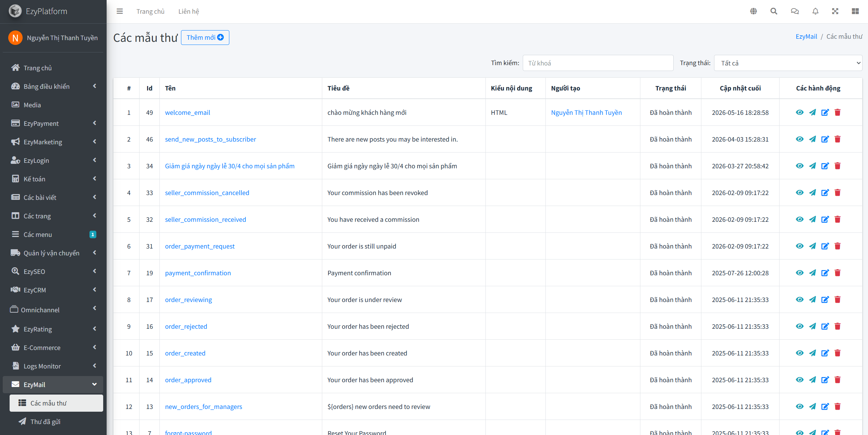868x435 pixels.
Task: Open creator Nguyễn Thị Thanh Tuyền link
Action: point(586,112)
